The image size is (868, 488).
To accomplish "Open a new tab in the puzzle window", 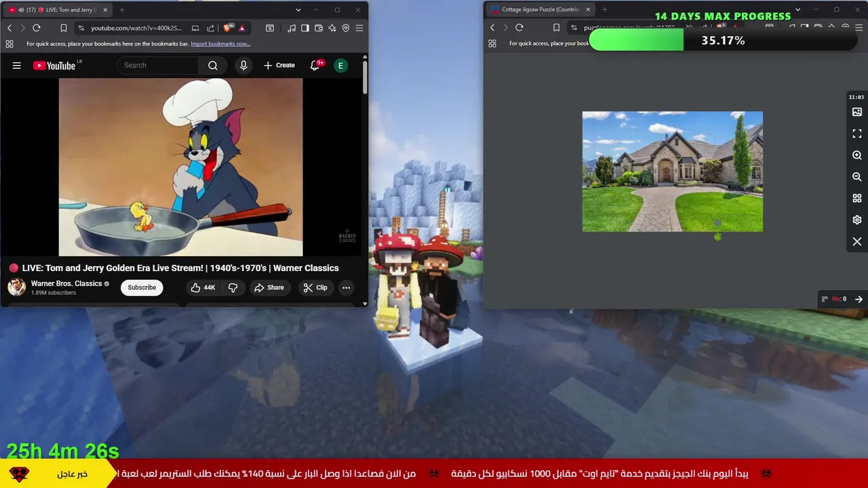I will pyautogui.click(x=605, y=9).
